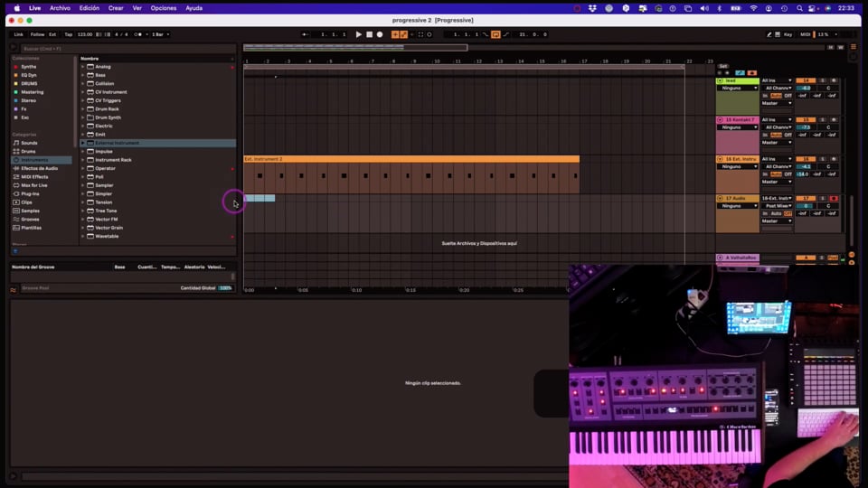Click the orange Automation Arm icon
The height and width of the screenshot is (488, 868).
click(403, 34)
